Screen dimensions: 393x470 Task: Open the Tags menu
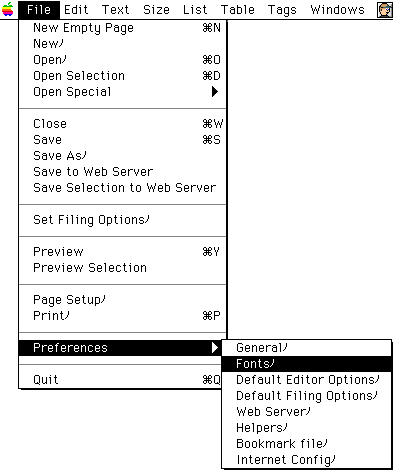coord(282,10)
